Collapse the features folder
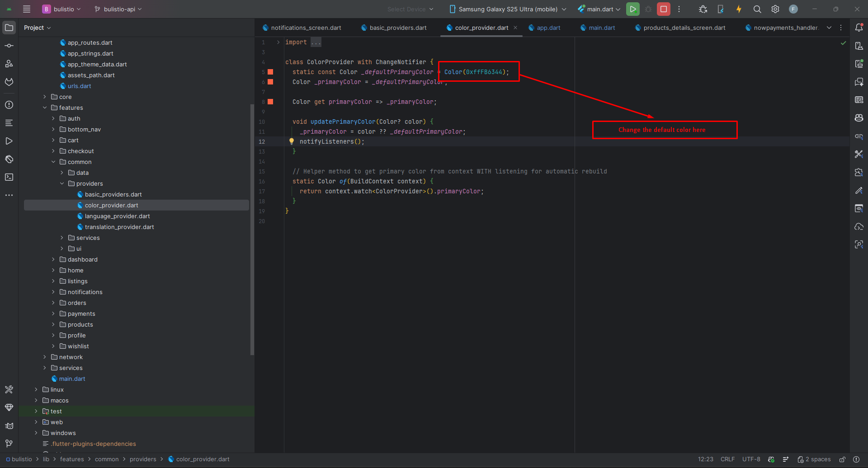The image size is (868, 468). click(45, 108)
